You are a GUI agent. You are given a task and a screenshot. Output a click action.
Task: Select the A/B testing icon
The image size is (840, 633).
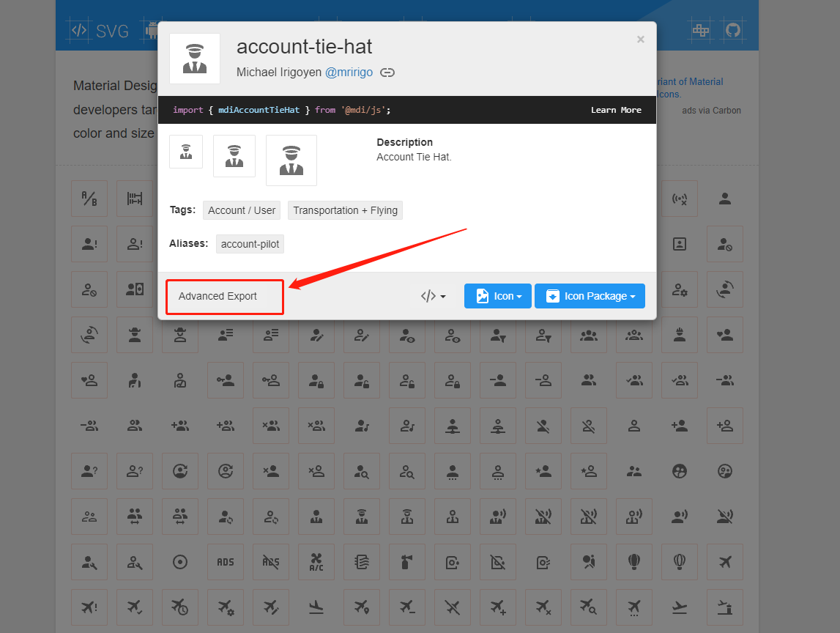pos(89,199)
